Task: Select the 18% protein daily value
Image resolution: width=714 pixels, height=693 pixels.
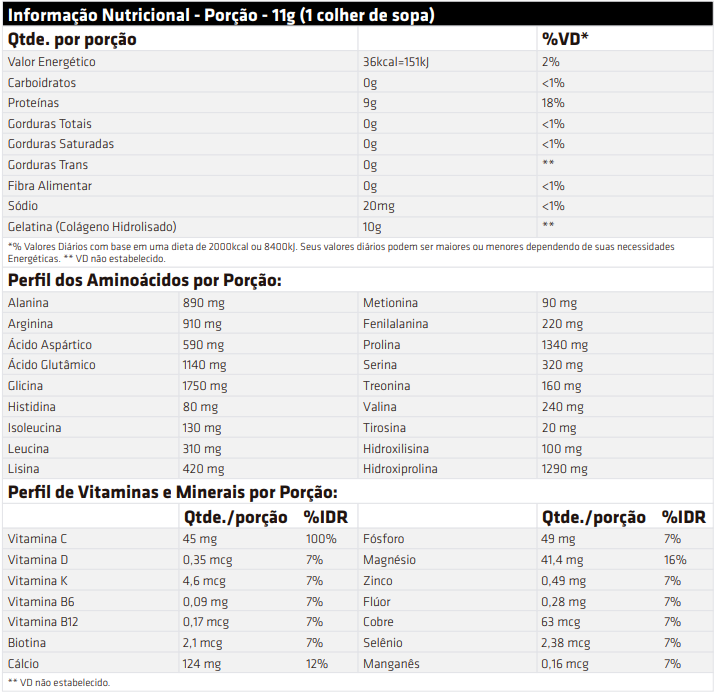Action: pos(553,103)
